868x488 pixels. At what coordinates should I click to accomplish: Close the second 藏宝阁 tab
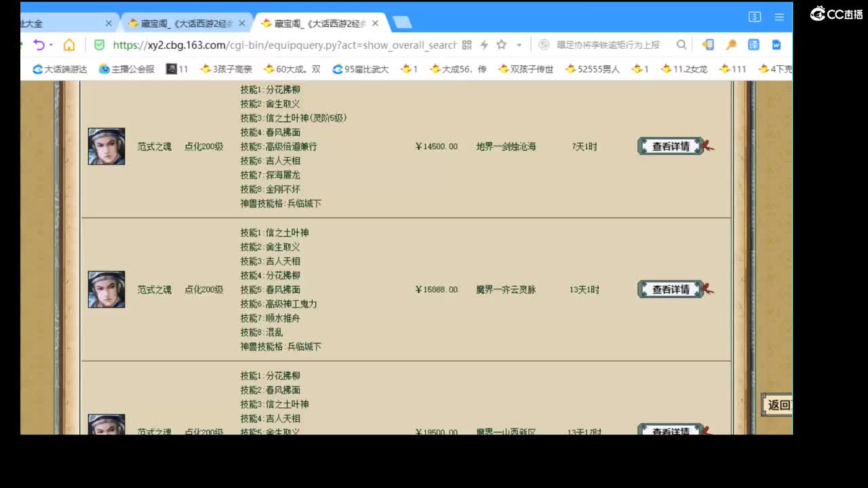tap(242, 23)
